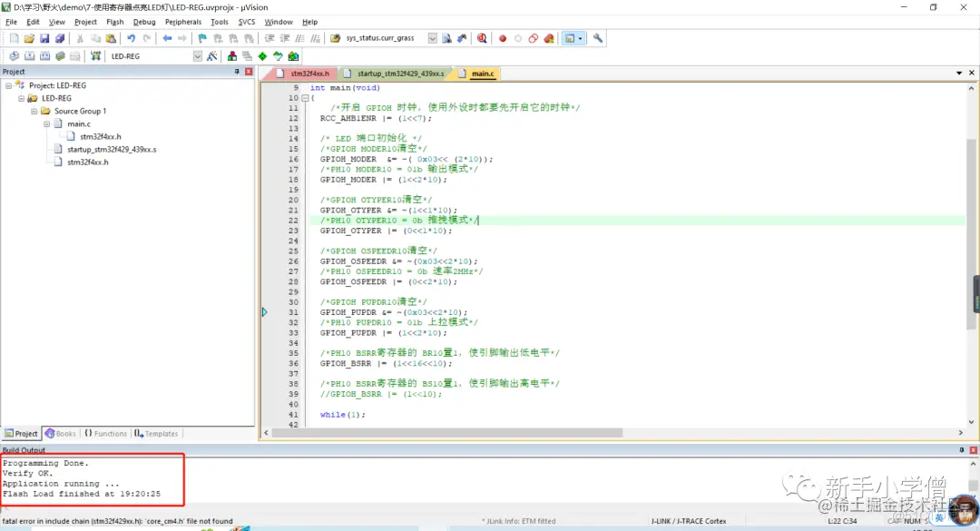Select stm32f4xx.h under main.c in tree
Image resolution: width=980 pixels, height=531 pixels.
pos(101,136)
